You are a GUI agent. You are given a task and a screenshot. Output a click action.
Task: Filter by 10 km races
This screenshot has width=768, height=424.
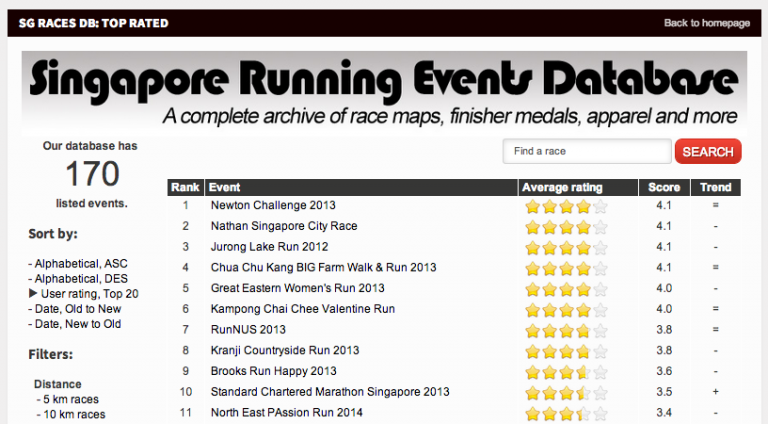[74, 414]
